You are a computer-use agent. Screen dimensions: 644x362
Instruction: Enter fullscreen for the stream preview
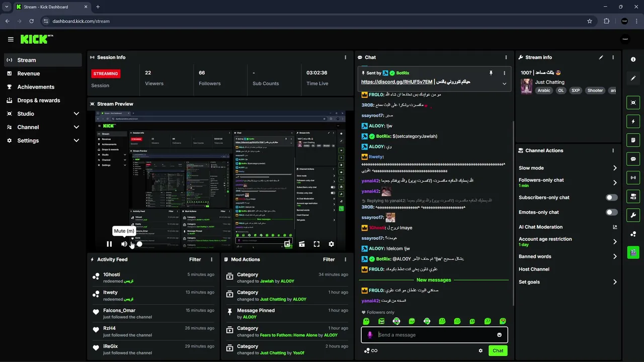(316, 244)
